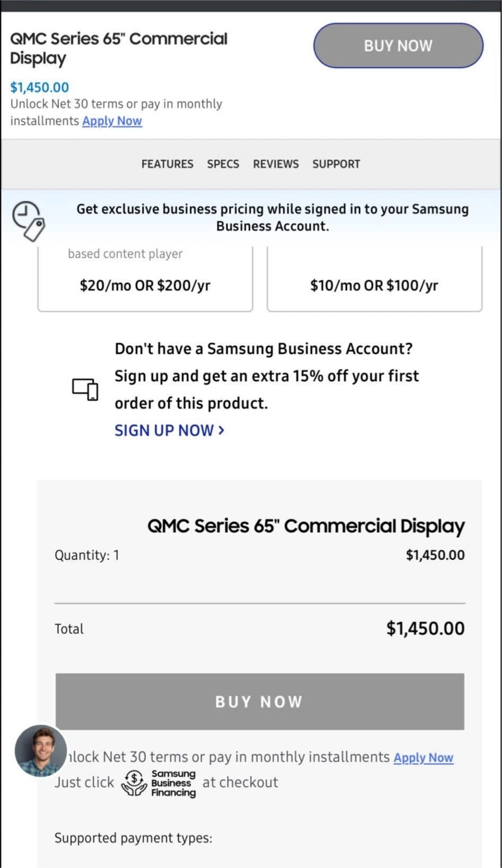This screenshot has height=868, width=502.
Task: Go to the REVIEWS tab
Action: click(275, 164)
